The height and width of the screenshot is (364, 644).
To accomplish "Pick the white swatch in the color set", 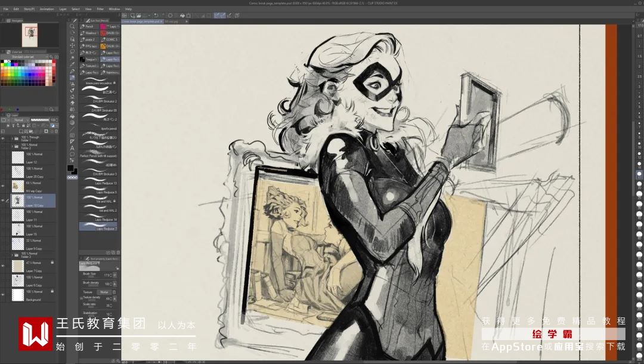I will click(x=5, y=61).
